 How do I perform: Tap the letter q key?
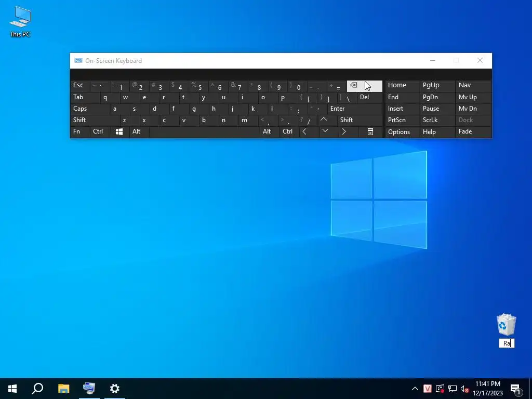[x=110, y=97]
